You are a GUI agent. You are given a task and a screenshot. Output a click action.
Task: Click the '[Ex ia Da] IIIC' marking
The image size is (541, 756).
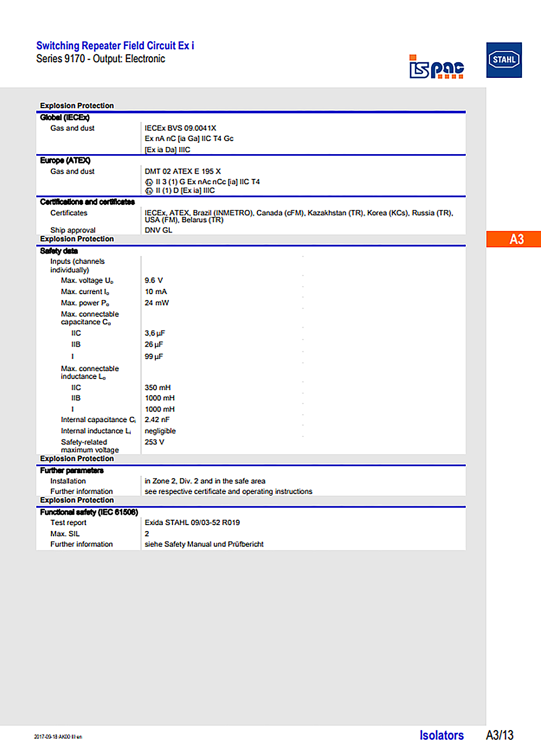tap(167, 150)
